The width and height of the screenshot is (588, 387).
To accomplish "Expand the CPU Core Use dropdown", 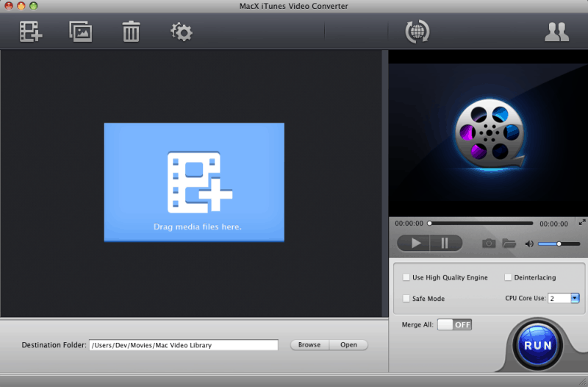I will click(575, 298).
